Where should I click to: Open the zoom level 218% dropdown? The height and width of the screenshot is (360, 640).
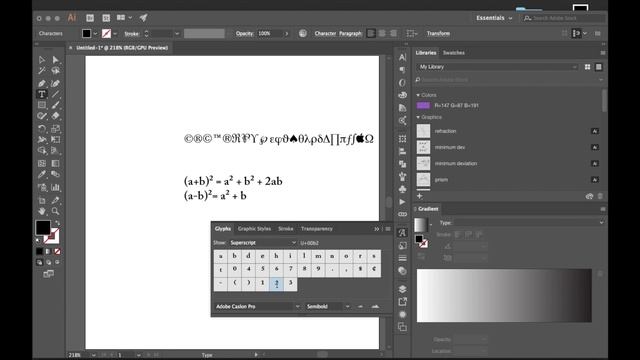tap(93, 355)
